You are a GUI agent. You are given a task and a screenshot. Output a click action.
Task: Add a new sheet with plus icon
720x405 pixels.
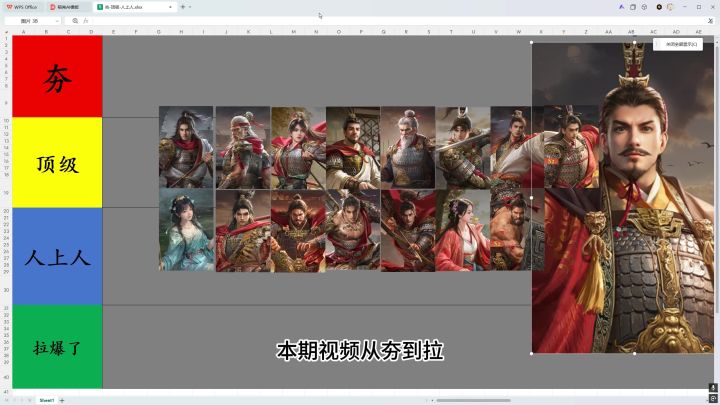point(62,400)
